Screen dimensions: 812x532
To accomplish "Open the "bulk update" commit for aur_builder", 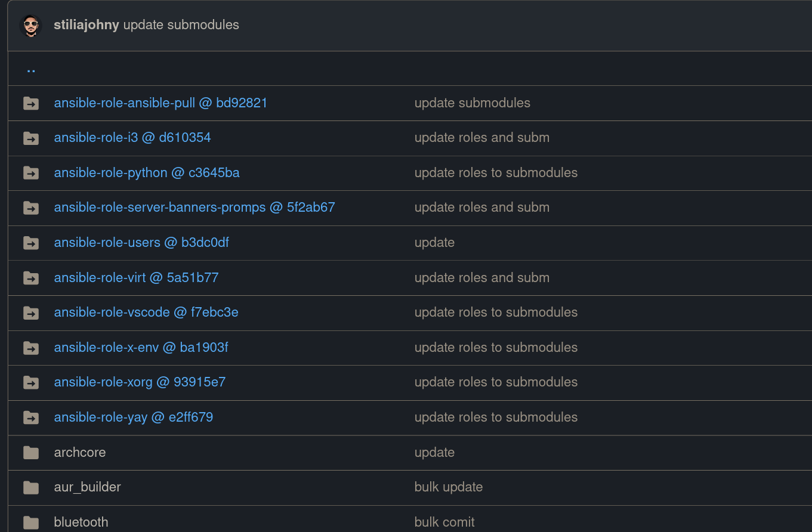I will point(449,487).
